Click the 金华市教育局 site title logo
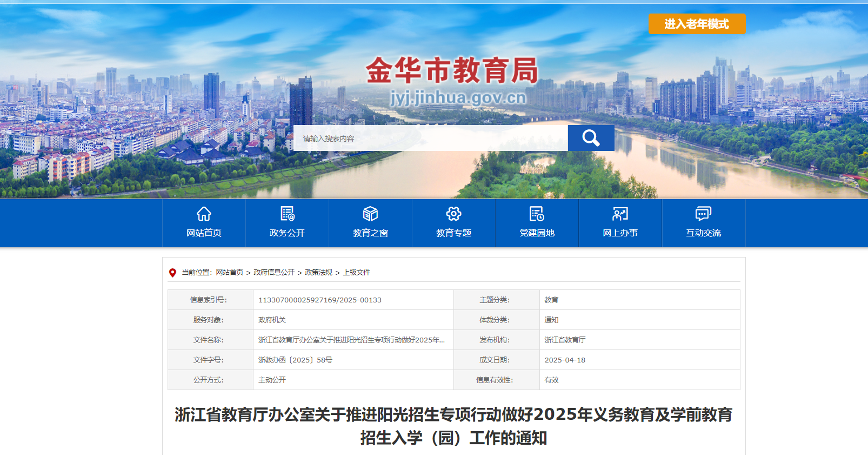 [452, 71]
